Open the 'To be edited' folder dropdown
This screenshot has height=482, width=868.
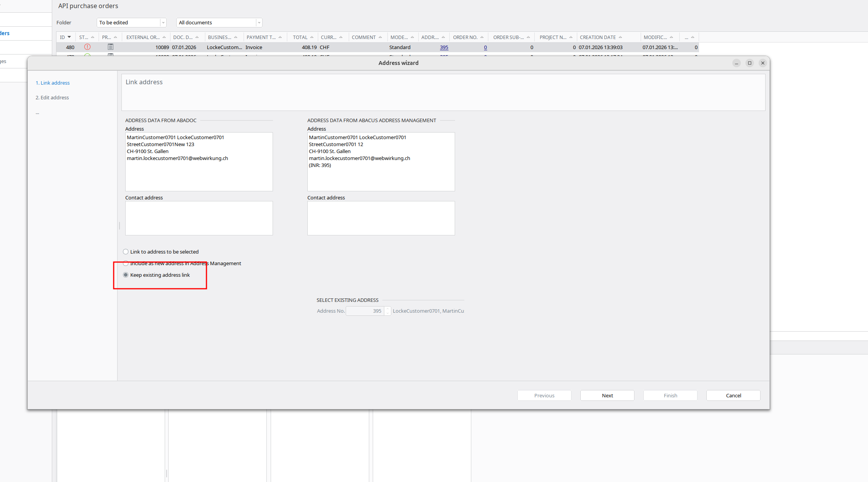163,22
